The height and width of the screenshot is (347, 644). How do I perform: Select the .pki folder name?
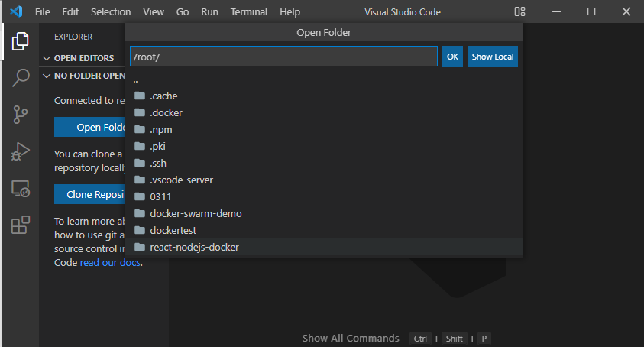click(157, 146)
